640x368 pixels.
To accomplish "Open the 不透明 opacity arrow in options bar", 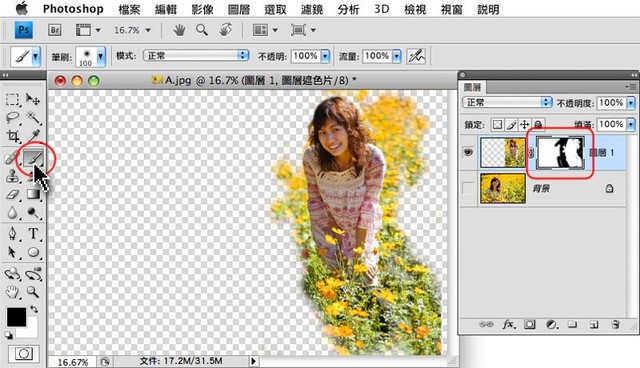I will point(325,56).
